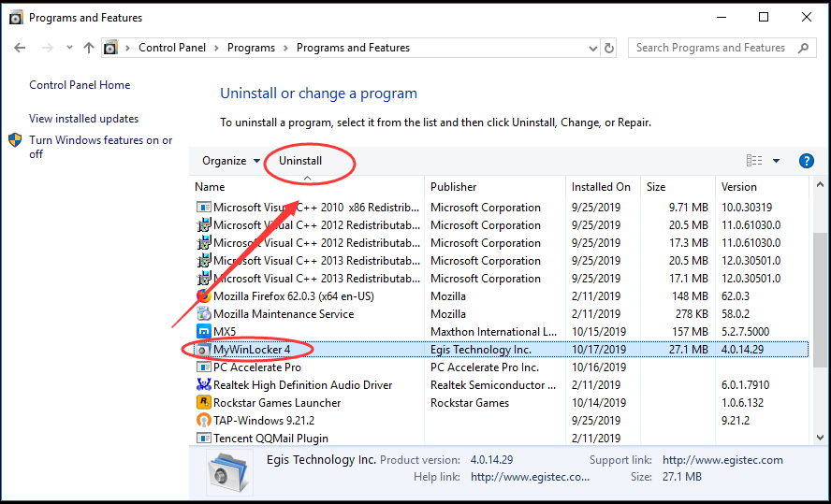Expand the address bar history dropdown
Screen dimensions: 831x504
click(x=593, y=49)
